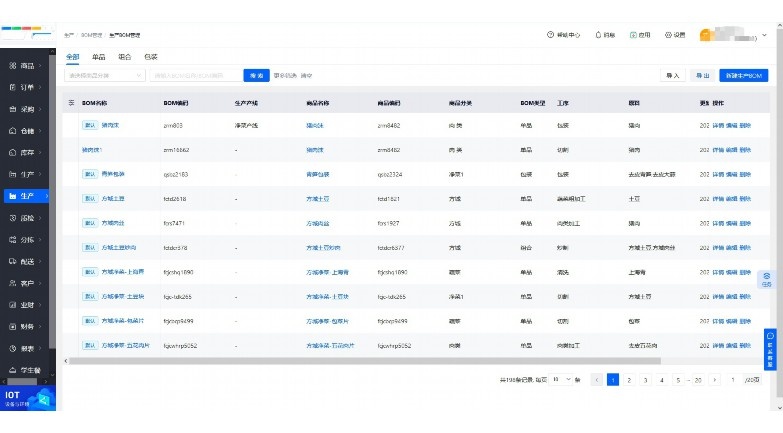Switch to the 组合 tab
This screenshot has height=433, width=783.
coord(124,57)
